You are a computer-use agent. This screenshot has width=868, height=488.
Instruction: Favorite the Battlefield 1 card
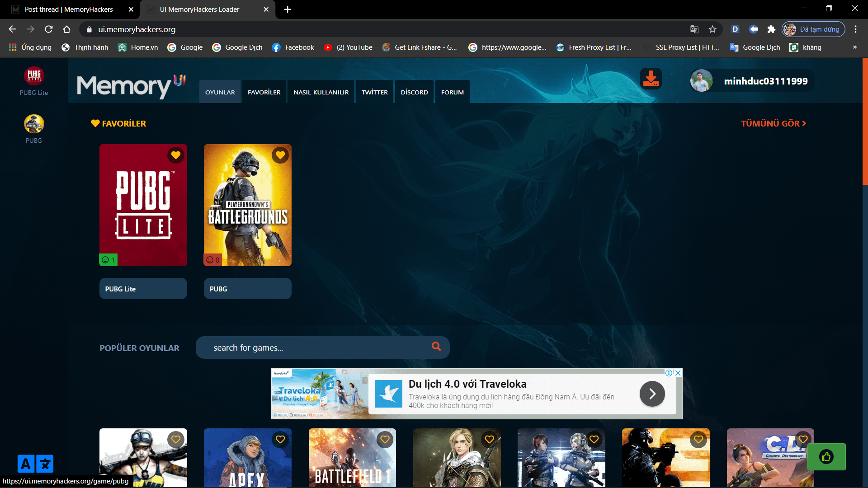385,439
